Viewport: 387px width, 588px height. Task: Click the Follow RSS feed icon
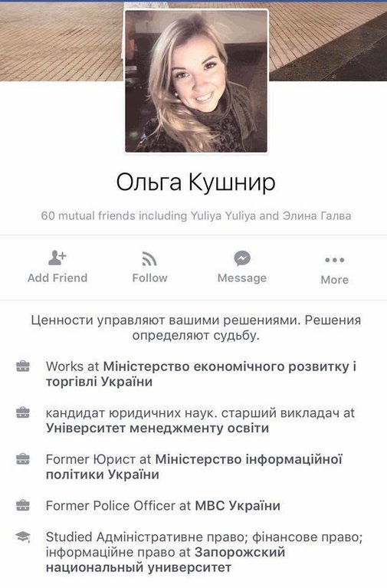(149, 258)
